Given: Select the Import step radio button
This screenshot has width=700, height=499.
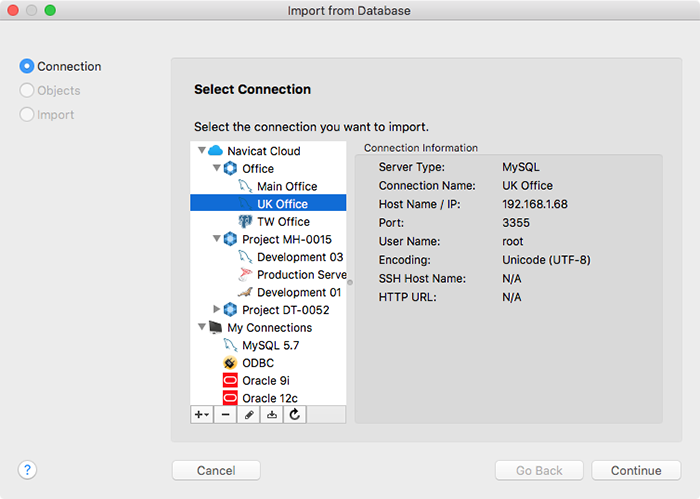Looking at the screenshot, I should pos(27,114).
